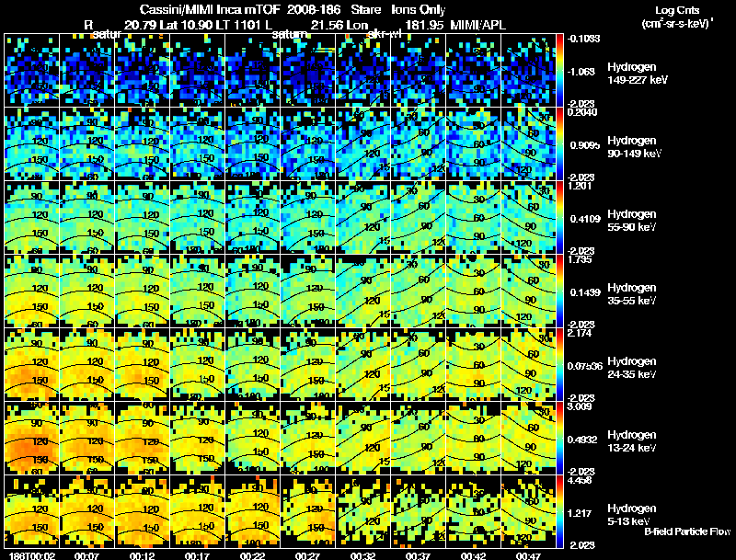
Task: Click the '186T00:02' time label
Action: pos(32,555)
